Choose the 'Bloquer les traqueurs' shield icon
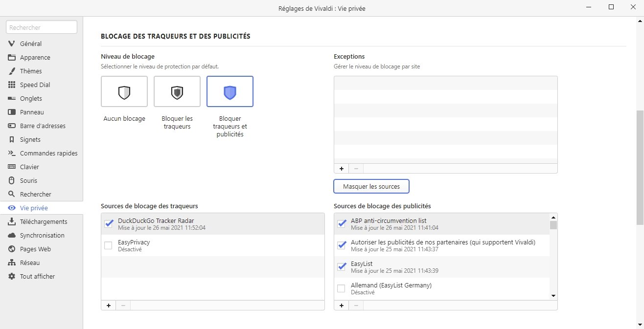 pyautogui.click(x=177, y=91)
